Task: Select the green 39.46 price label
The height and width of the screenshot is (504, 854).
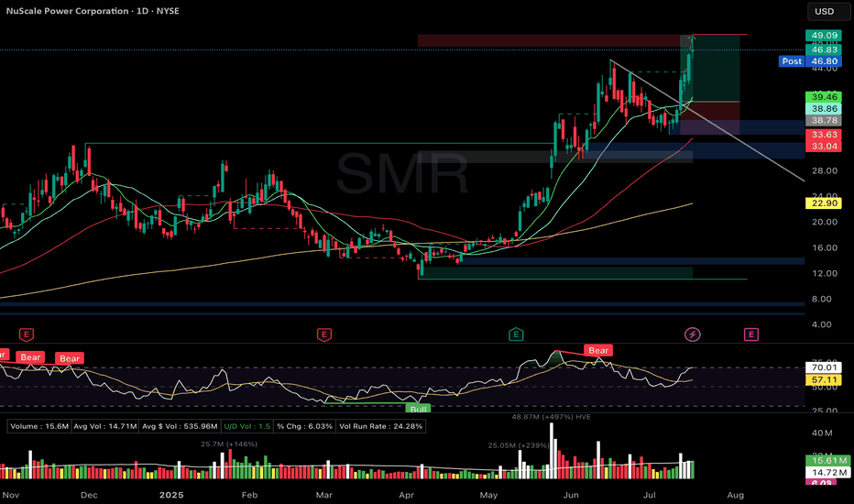Action: tap(824, 97)
